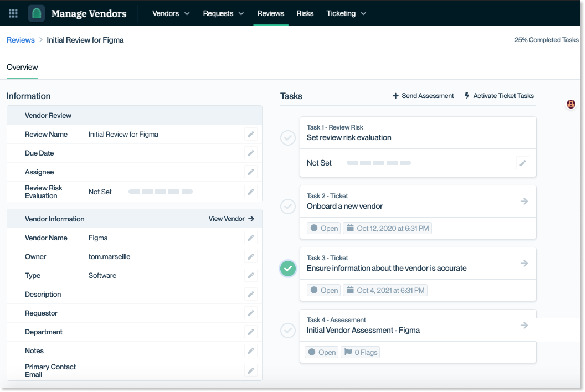Edit the Owner field with pencil icon
Screen dimensions: 585x392
point(251,257)
